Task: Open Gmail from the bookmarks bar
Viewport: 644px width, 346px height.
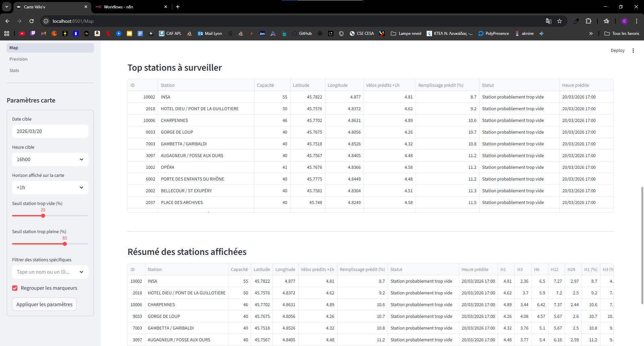Action: pyautogui.click(x=44, y=33)
